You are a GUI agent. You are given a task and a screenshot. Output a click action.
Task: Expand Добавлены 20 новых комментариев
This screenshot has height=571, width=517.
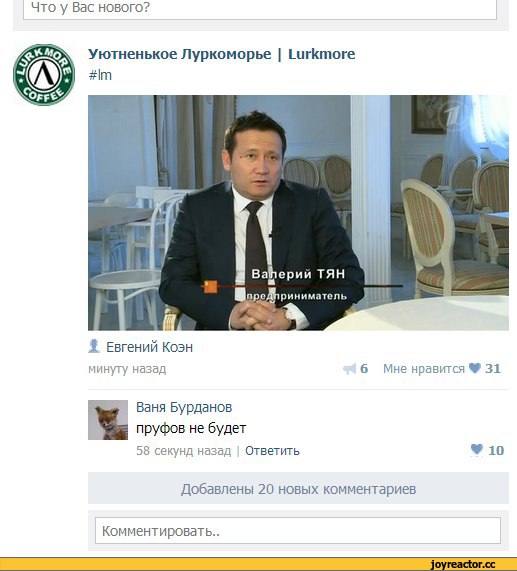coord(298,488)
